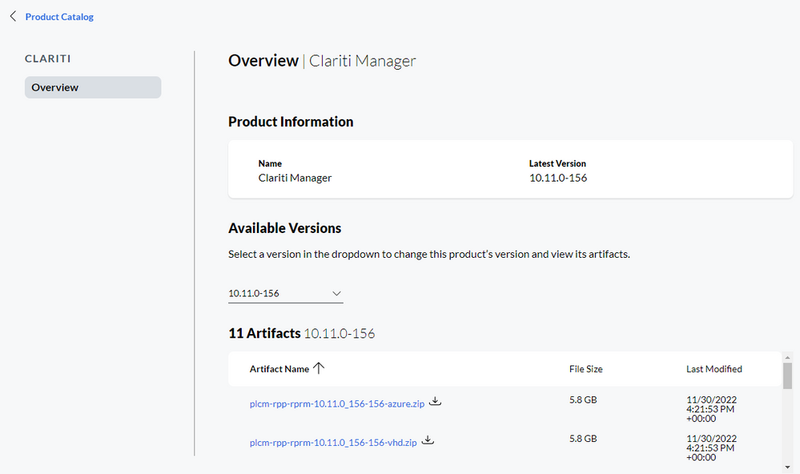Screen dimensions: 800x474
Task: Click the 'Select a version in the dropdown' description
Action: pyautogui.click(x=429, y=254)
